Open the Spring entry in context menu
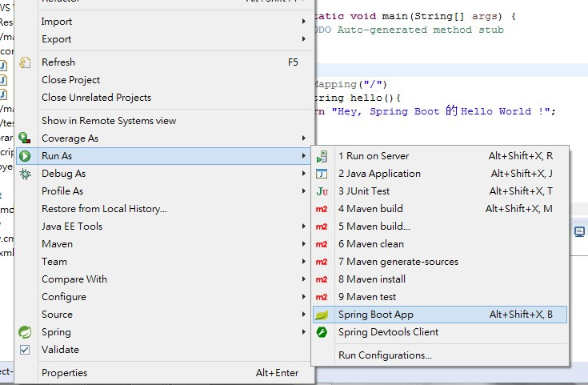This screenshot has height=385, width=588. (x=164, y=332)
